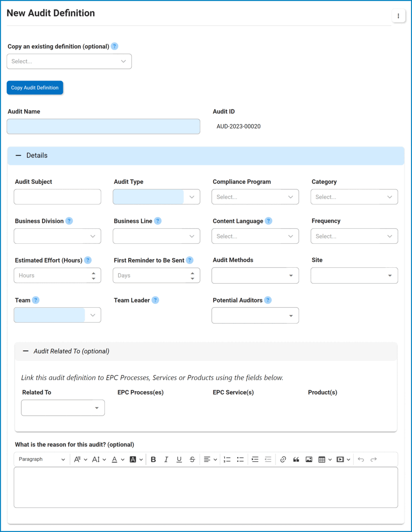Insert an image into the reason field
The width and height of the screenshot is (412, 532).
(309, 459)
